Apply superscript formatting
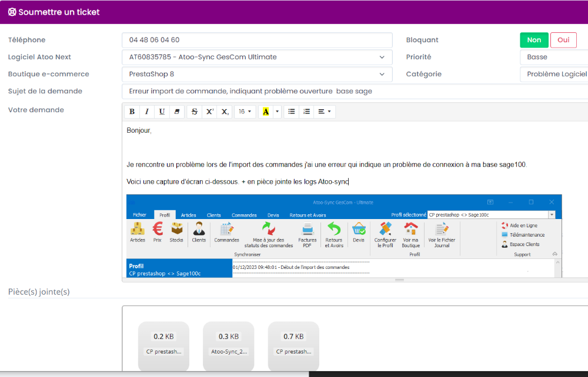 210,112
